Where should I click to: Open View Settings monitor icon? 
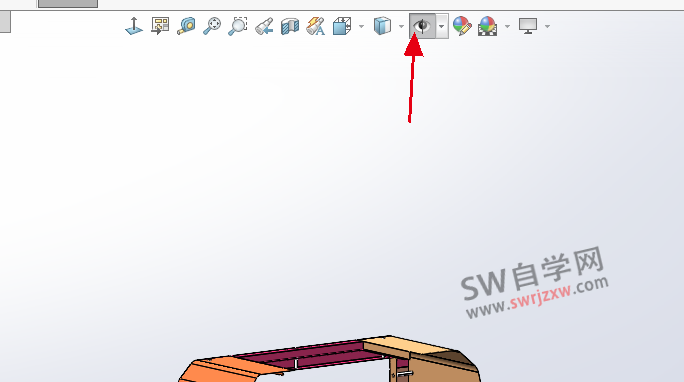(528, 26)
